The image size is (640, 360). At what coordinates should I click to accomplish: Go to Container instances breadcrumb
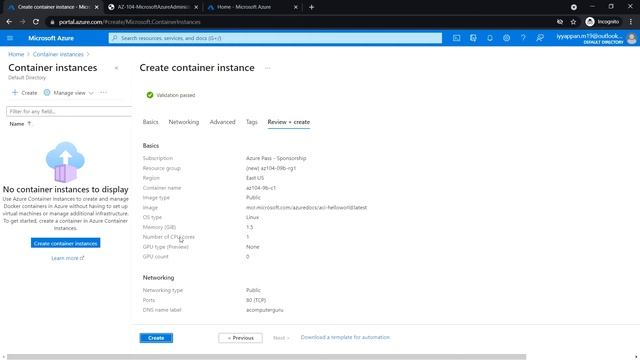click(58, 54)
